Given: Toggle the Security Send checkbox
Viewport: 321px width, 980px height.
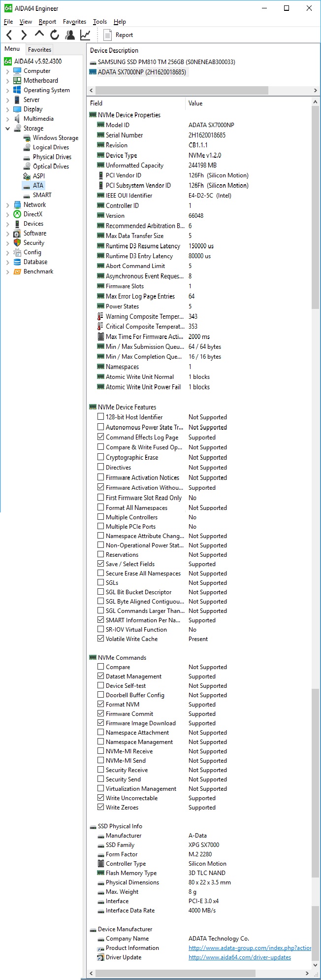Looking at the screenshot, I should click(x=101, y=779).
